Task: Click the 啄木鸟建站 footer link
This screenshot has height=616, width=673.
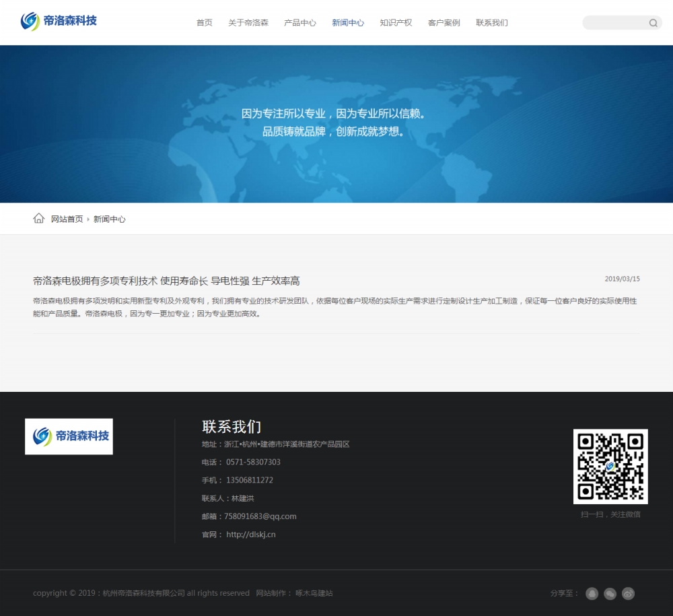Action: (314, 593)
